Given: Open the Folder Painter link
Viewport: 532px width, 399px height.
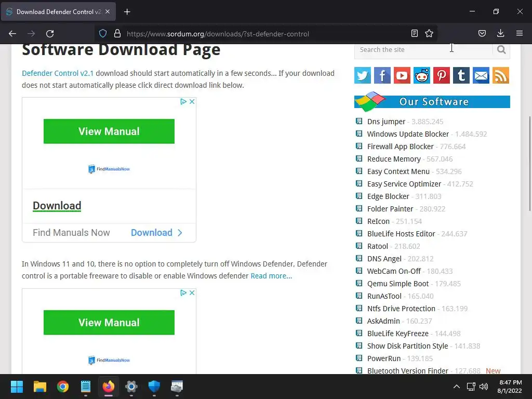Looking at the screenshot, I should coord(390,209).
